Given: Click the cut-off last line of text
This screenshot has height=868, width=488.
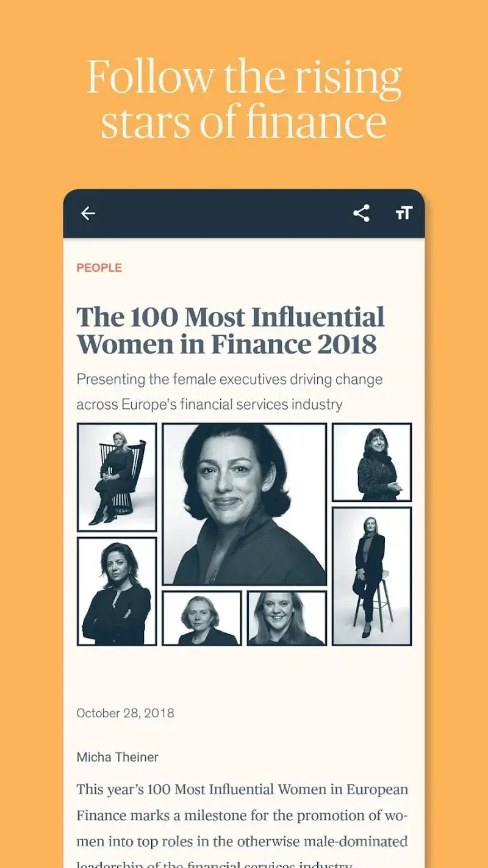Looking at the screenshot, I should (215, 864).
